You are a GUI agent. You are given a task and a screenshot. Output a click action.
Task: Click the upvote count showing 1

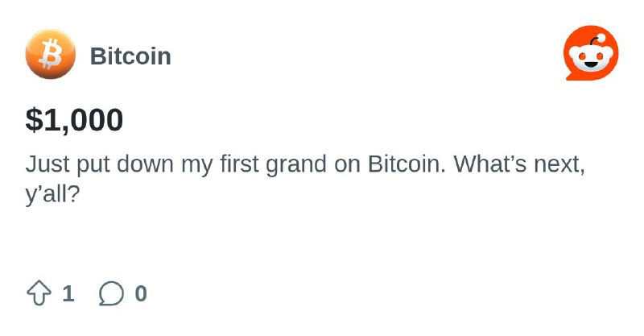coord(68,293)
